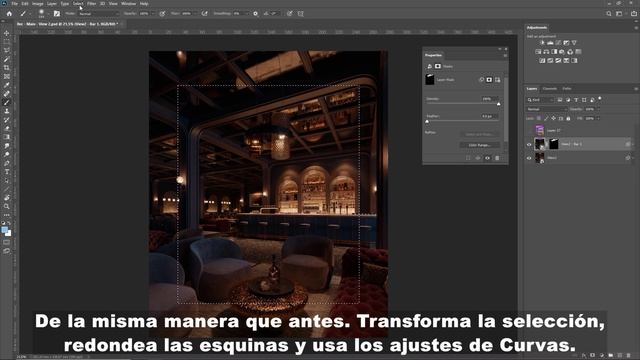Switch to the Paths tab
The image size is (640, 360).
click(x=567, y=89)
